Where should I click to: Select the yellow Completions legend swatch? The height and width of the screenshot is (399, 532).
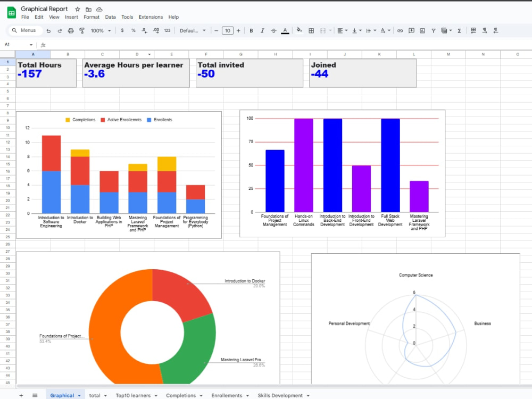[x=68, y=120]
